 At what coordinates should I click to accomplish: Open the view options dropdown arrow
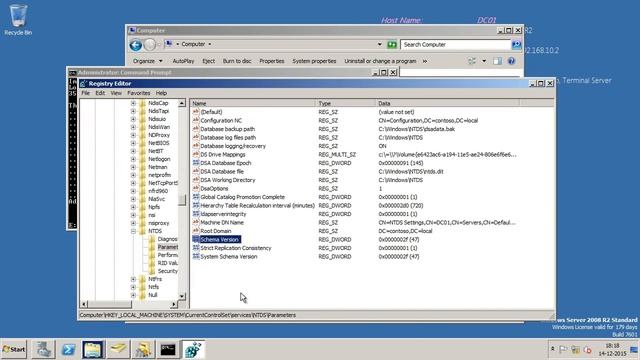coord(484,61)
